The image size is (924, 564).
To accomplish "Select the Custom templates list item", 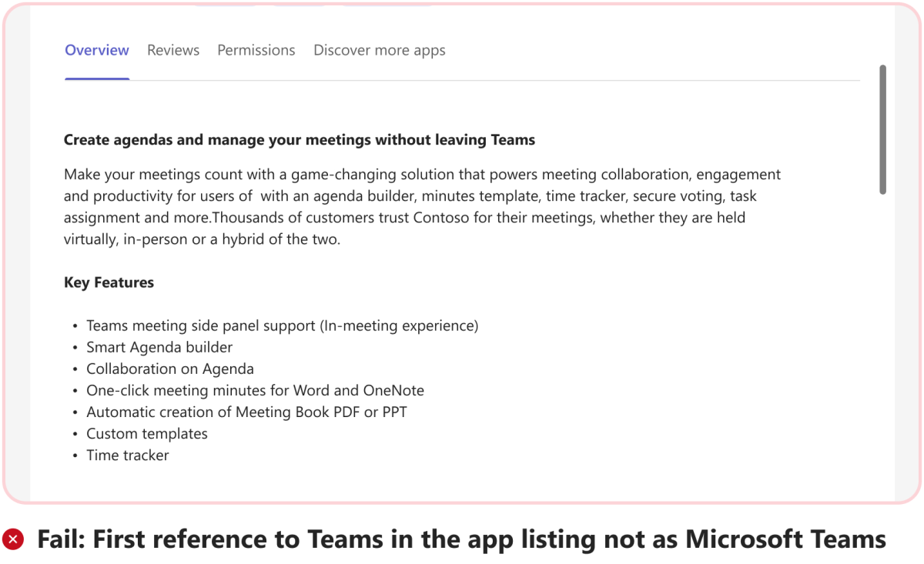I will 147,433.
